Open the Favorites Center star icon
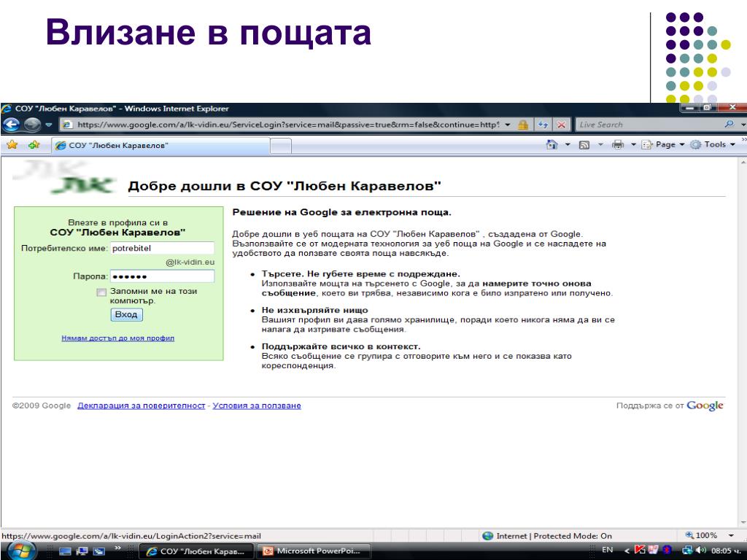The image size is (747, 560). click(12, 145)
